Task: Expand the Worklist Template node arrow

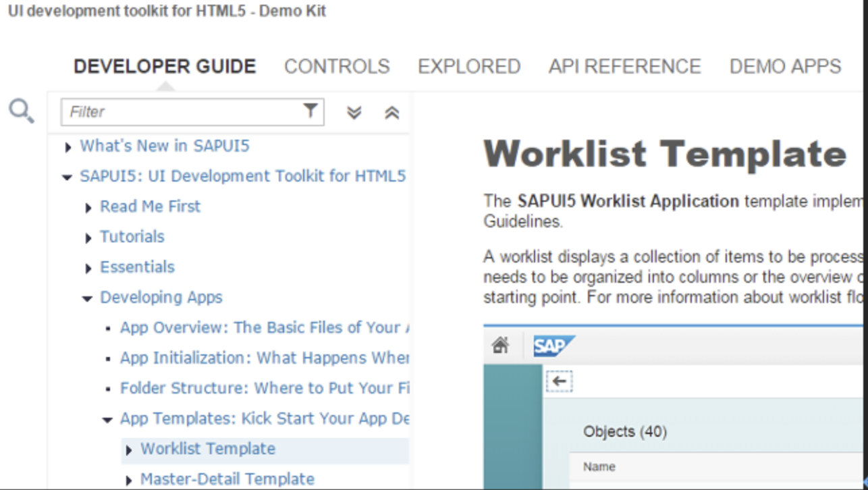Action: (128, 450)
